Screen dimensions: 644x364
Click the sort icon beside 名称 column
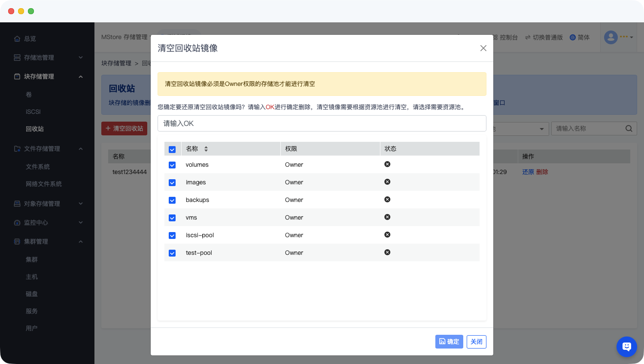(206, 149)
